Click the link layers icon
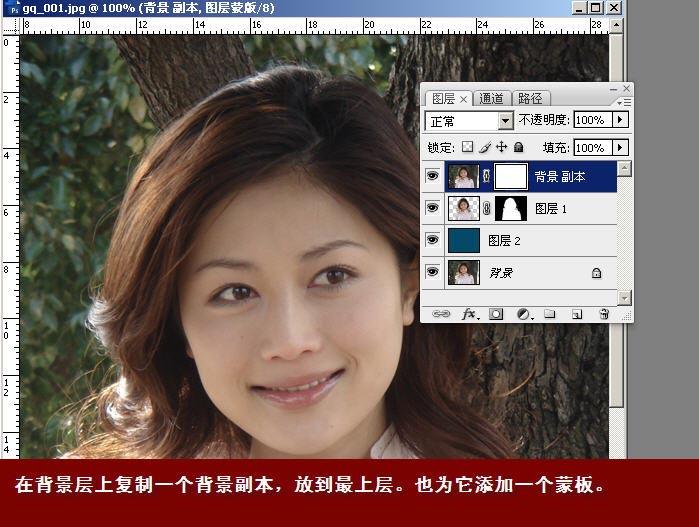This screenshot has width=699, height=527. tap(440, 314)
